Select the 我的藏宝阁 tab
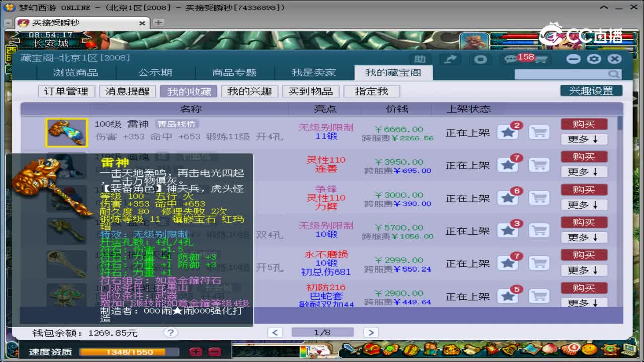The width and height of the screenshot is (644, 362). coord(392,73)
